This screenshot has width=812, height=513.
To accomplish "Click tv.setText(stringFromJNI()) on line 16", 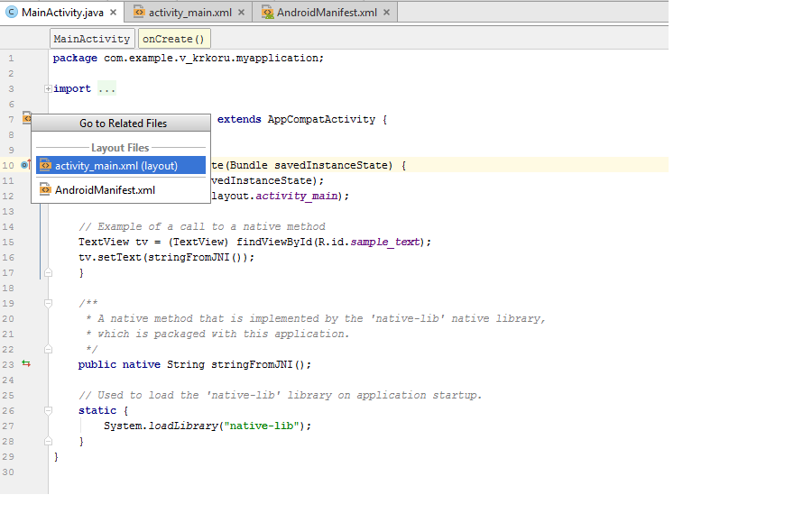I will [x=166, y=257].
